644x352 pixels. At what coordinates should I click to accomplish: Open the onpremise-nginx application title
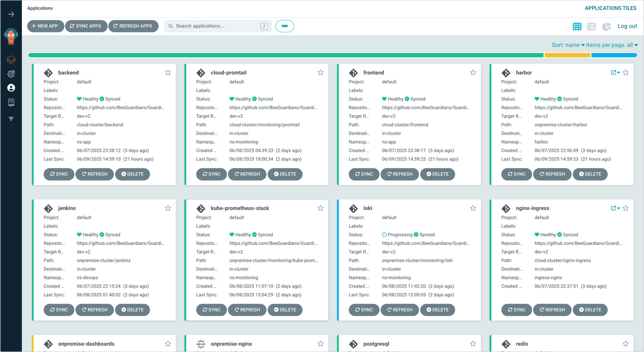pyautogui.click(x=231, y=344)
